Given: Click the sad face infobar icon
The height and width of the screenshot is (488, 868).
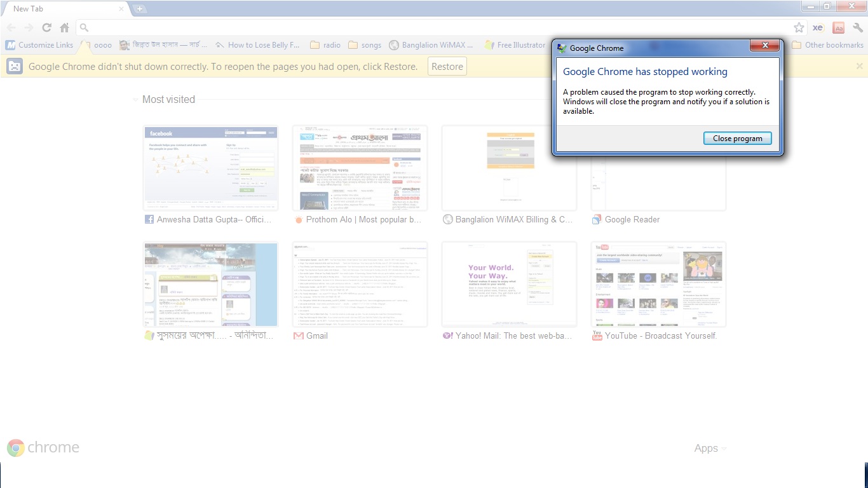Looking at the screenshot, I should (x=15, y=66).
